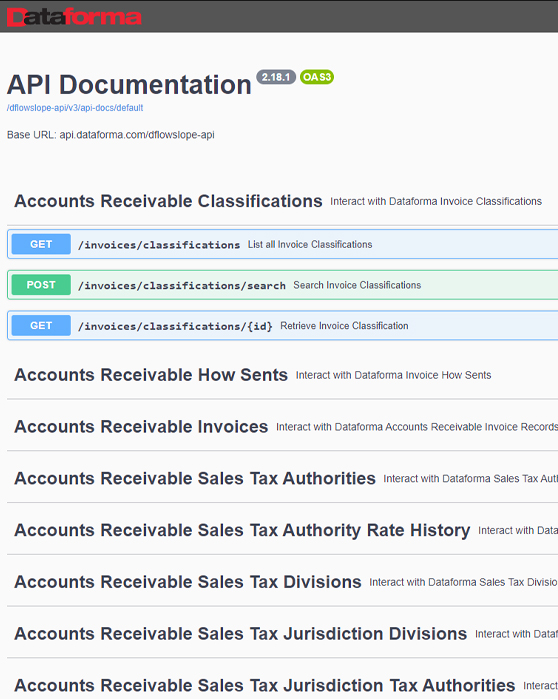Click the /invoices/classifications/{id} path text
This screenshot has height=700, width=558.
175,326
